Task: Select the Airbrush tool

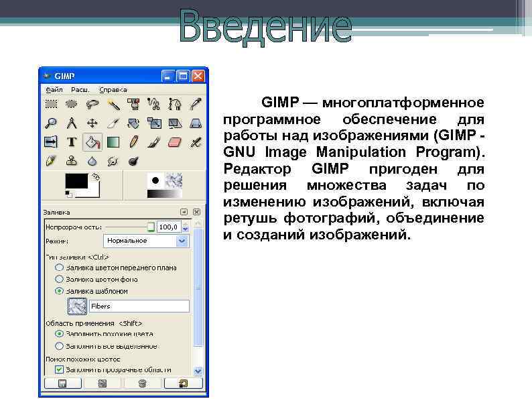Action: 196,142
